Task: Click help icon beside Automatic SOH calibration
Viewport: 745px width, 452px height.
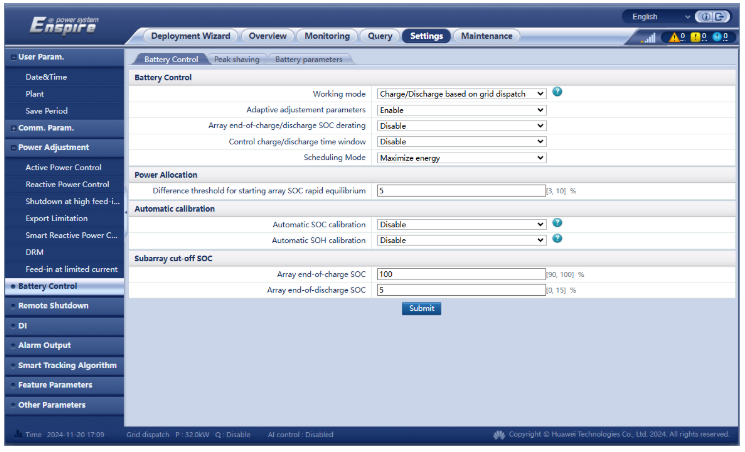Action: pos(557,239)
